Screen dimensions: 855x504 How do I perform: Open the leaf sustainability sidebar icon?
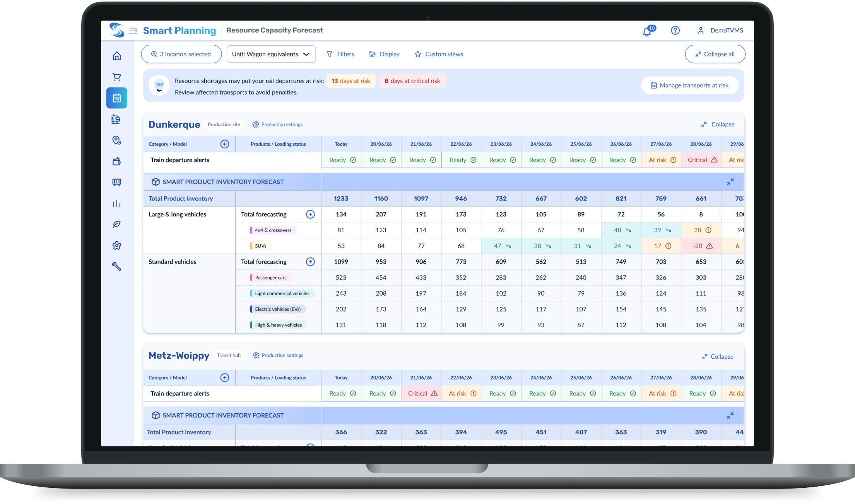pos(117,224)
